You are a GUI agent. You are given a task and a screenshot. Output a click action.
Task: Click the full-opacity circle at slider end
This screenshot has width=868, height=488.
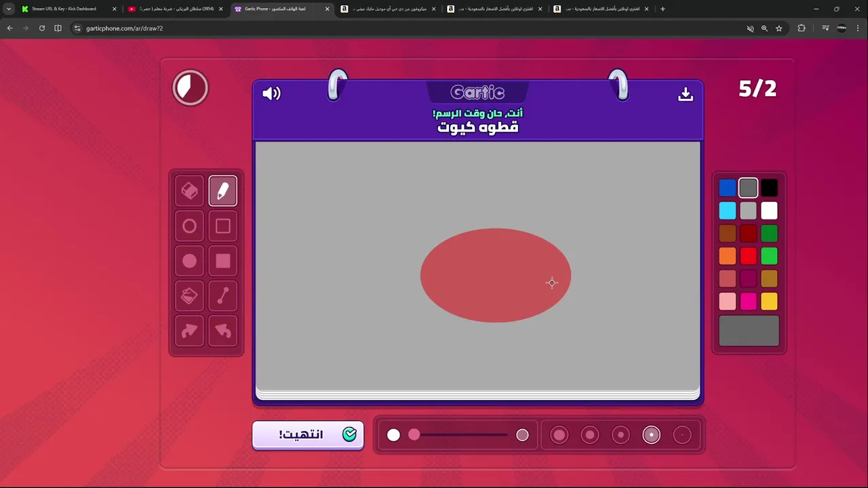click(x=522, y=435)
